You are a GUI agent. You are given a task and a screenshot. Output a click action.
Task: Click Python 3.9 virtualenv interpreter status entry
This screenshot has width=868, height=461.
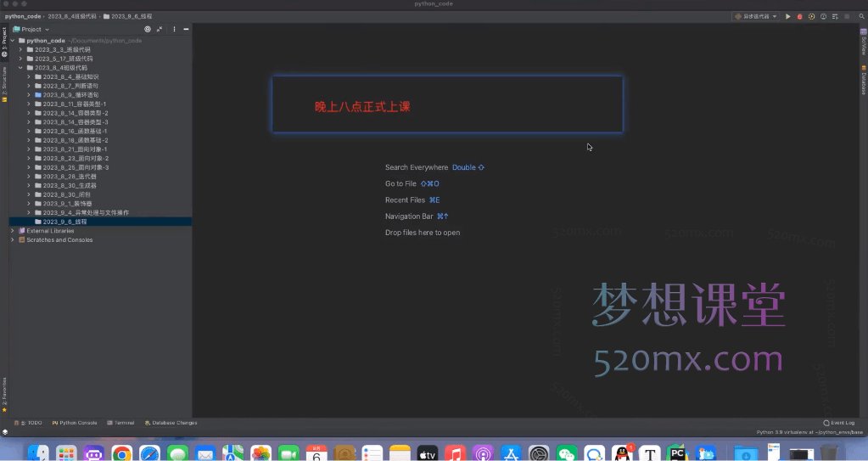[809, 432]
